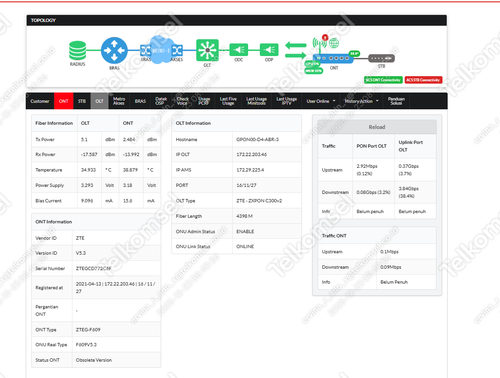Click ONU Link Status value ONLINE

click(x=245, y=247)
